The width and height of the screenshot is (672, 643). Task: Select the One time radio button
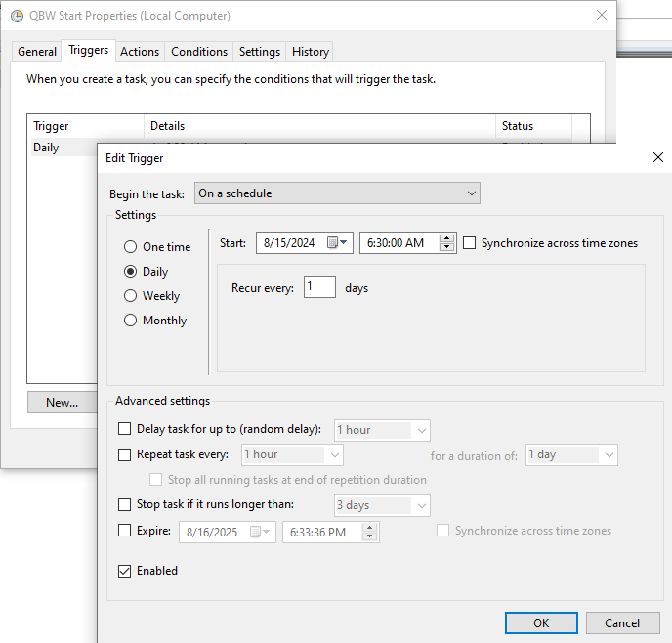coord(131,247)
